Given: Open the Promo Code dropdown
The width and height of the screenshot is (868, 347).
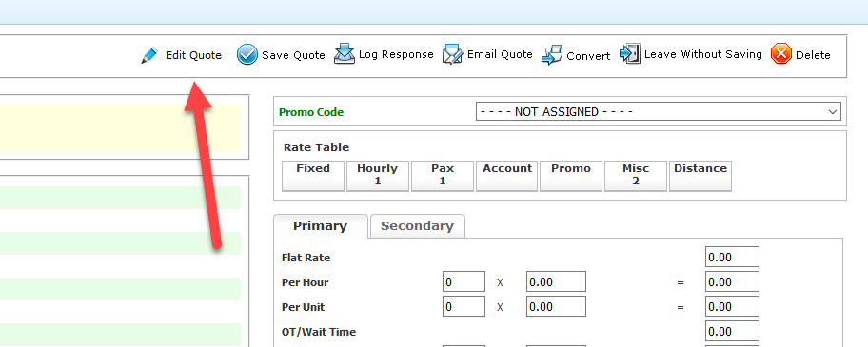Looking at the screenshot, I should [x=659, y=111].
